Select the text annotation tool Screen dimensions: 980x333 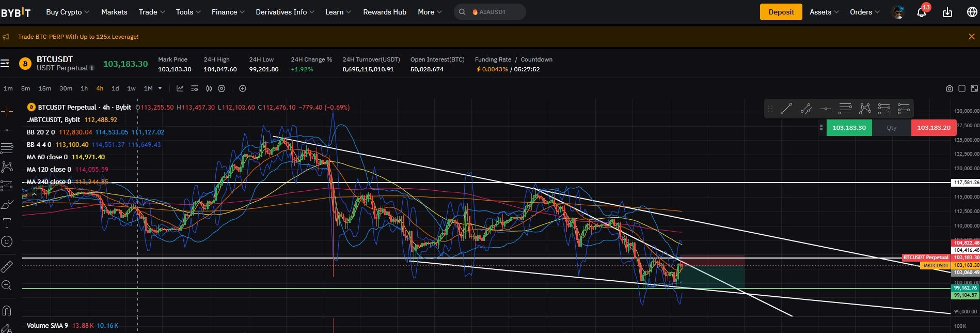click(7, 223)
